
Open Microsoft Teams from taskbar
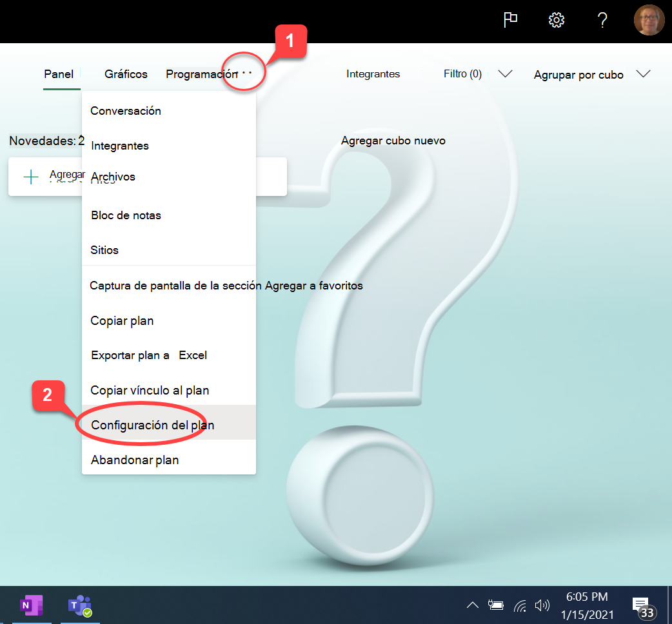pos(80,605)
